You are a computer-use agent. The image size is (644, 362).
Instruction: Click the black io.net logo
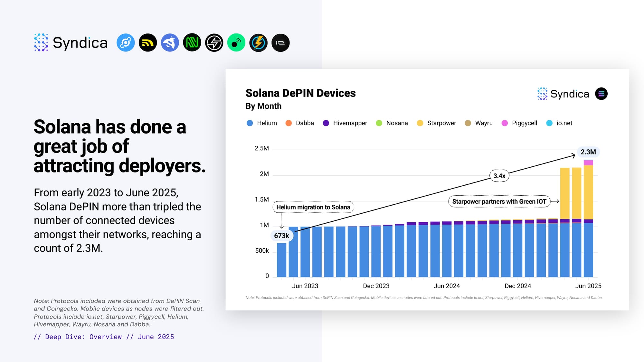tap(280, 42)
